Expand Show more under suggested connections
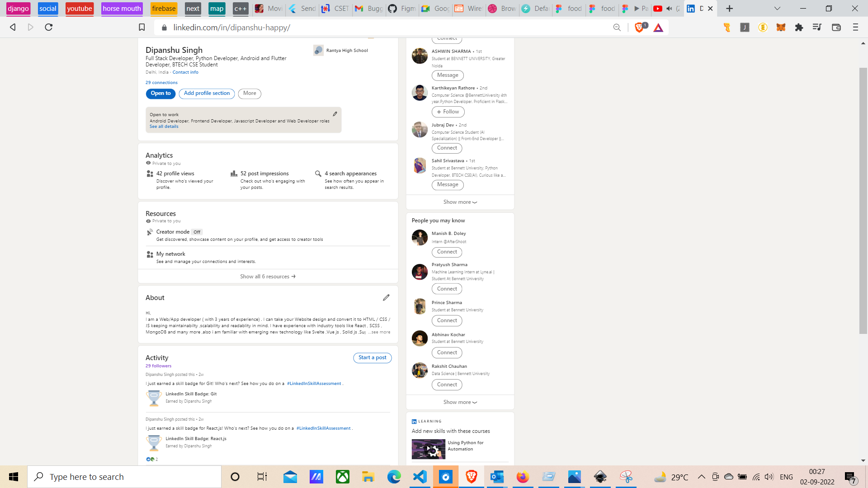 click(x=459, y=202)
